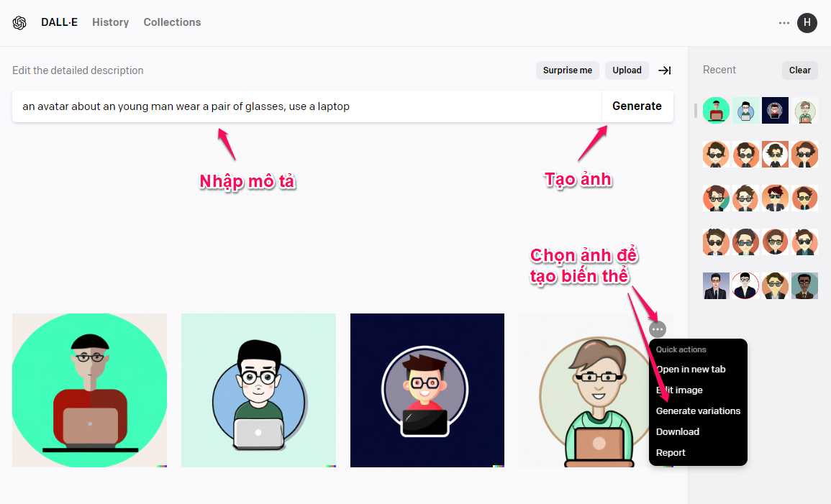Open the second Recent thumbnail in the fourth row
The width and height of the screenshot is (831, 504).
[x=745, y=242]
